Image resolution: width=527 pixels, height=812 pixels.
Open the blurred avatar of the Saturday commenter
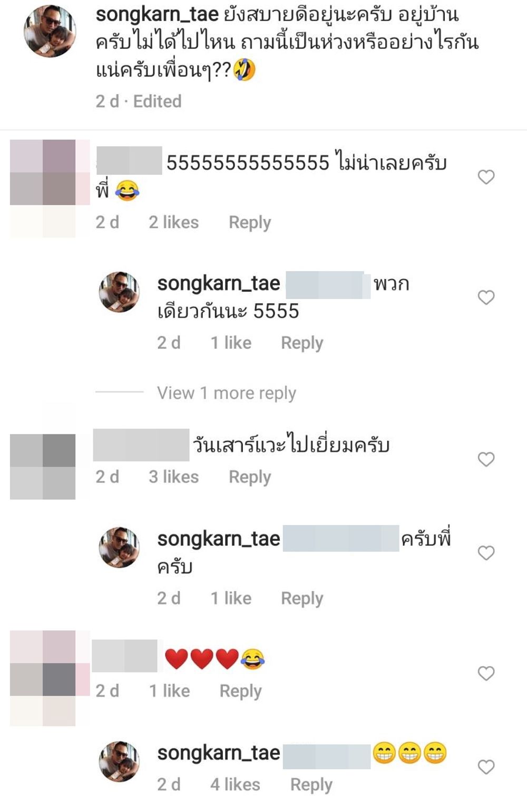pyautogui.click(x=43, y=467)
